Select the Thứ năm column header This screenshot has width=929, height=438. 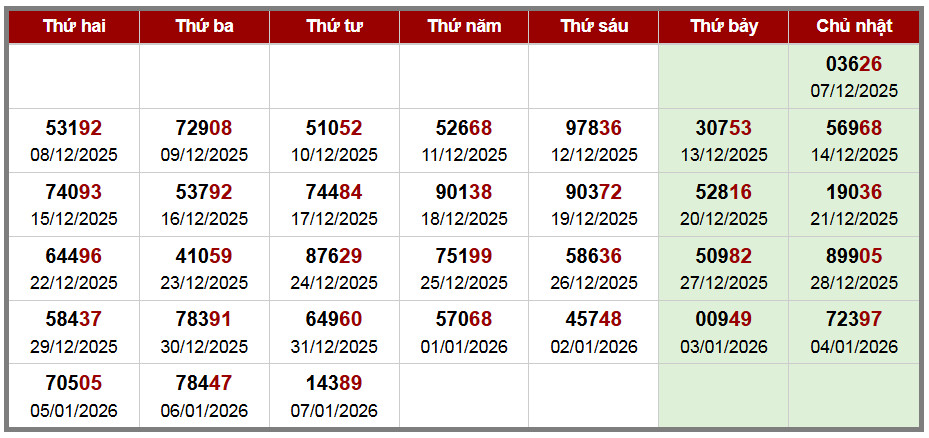click(464, 27)
